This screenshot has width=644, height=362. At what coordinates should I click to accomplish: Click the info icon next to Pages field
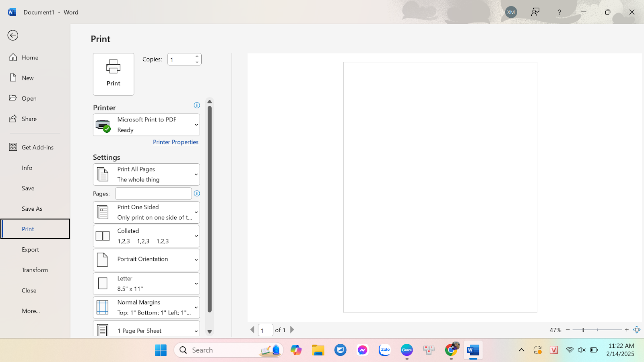(197, 193)
